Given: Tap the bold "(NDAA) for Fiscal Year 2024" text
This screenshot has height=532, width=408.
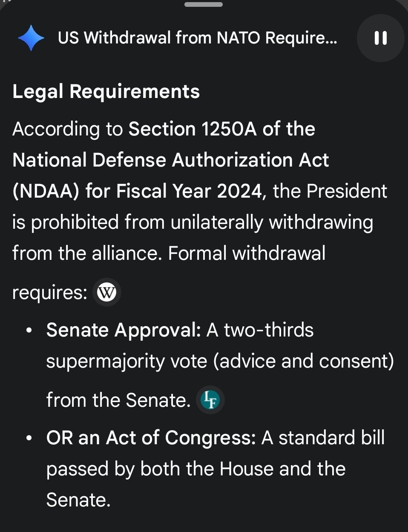Looking at the screenshot, I should (x=137, y=191).
